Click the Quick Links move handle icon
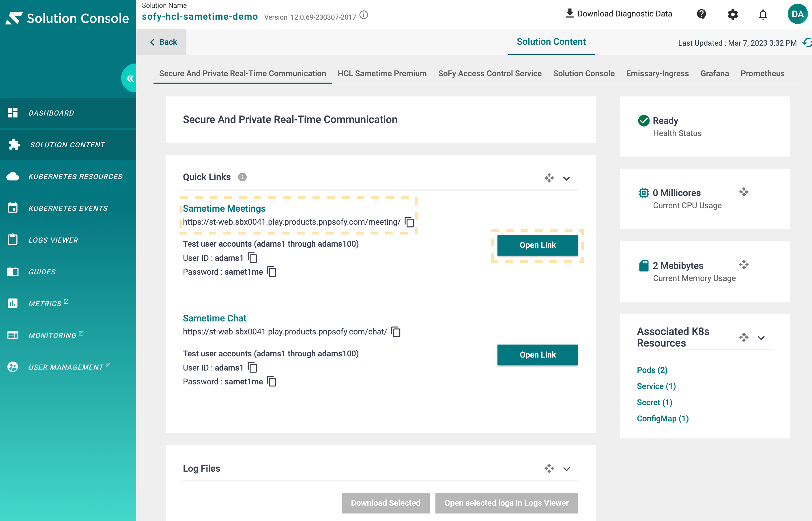This screenshot has height=521, width=812. (x=549, y=178)
